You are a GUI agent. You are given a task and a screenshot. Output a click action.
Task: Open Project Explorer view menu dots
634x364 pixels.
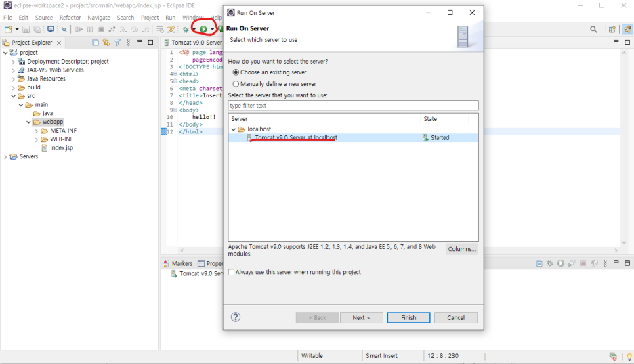coord(128,42)
